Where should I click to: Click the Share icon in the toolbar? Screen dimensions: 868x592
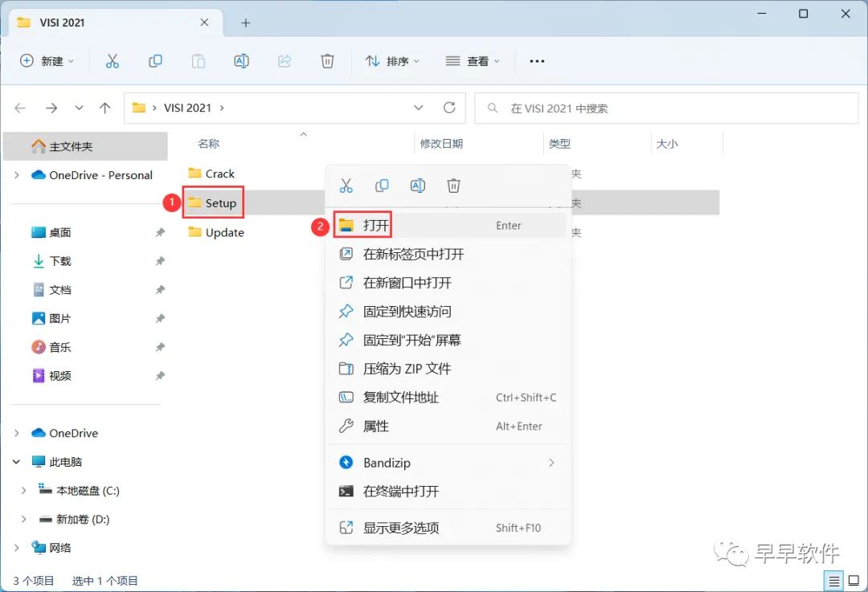click(x=285, y=61)
